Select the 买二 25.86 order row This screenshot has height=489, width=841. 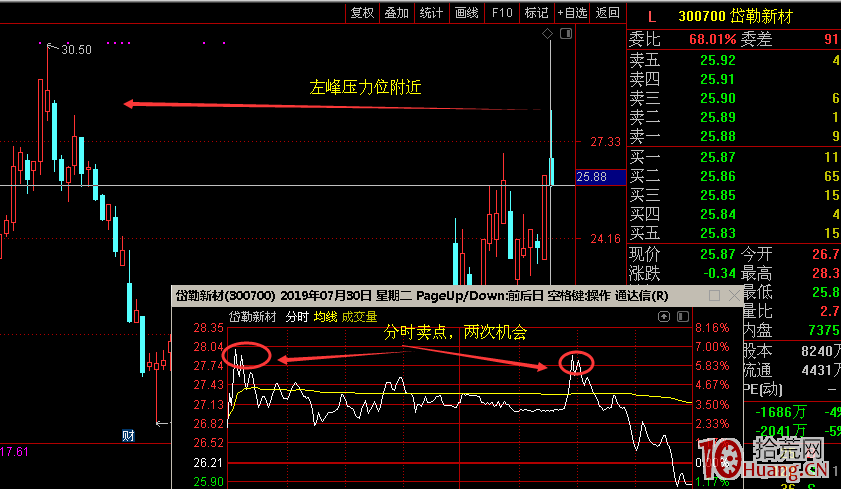(734, 176)
